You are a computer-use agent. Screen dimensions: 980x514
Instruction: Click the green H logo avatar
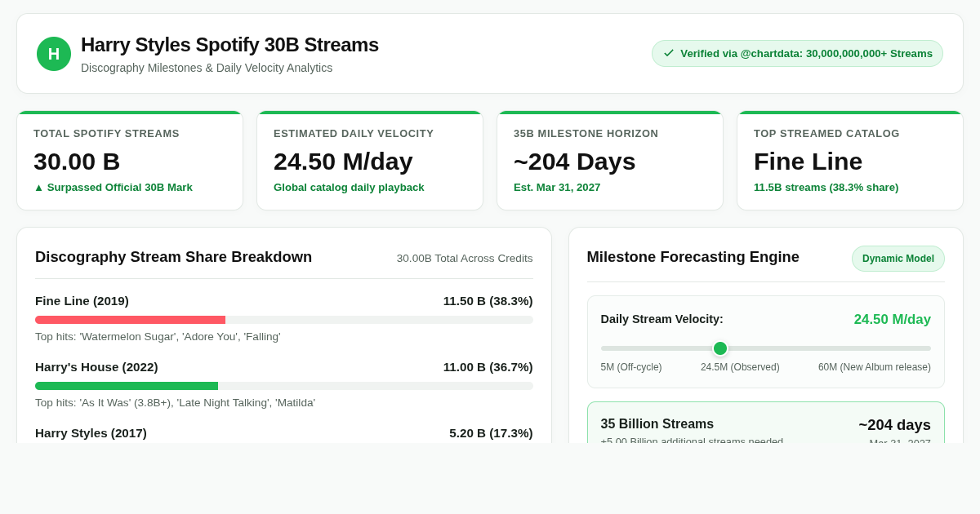[x=54, y=54]
